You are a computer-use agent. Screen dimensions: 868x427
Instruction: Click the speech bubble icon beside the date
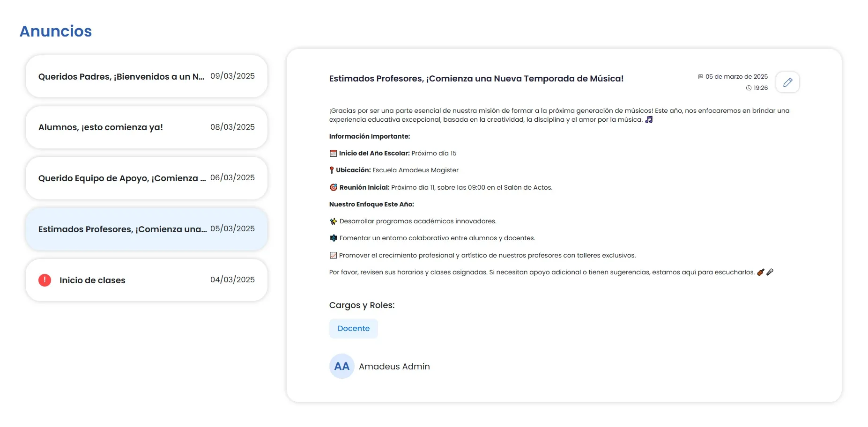[700, 76]
